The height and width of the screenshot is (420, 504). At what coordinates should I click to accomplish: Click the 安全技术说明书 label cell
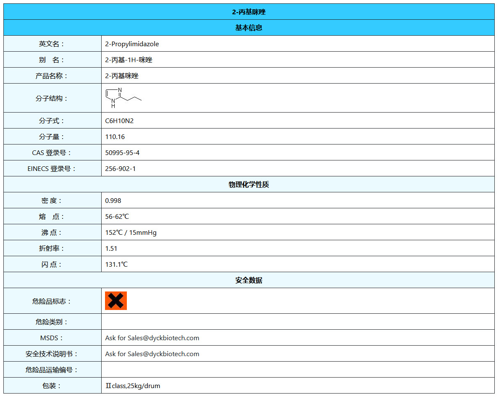tap(52, 354)
